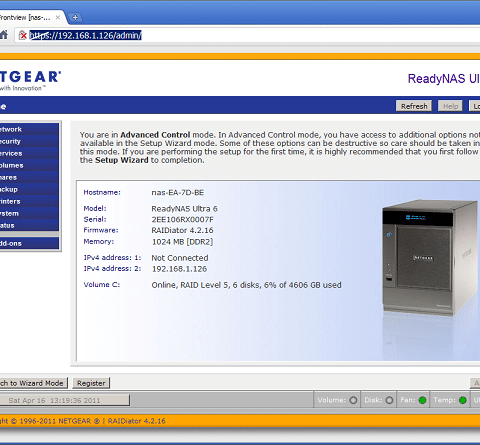Click the serial number 2EE106RX0007F
The height and width of the screenshot is (445, 480).
click(x=182, y=219)
